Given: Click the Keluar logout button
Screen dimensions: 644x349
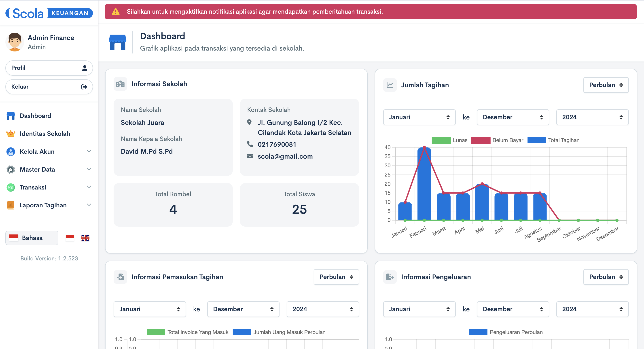Looking at the screenshot, I should (x=49, y=87).
